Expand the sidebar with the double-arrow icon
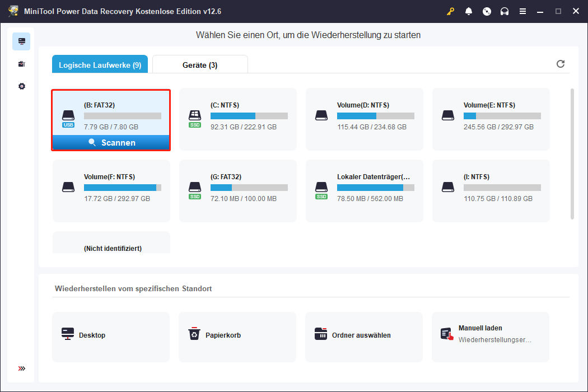 pos(21,368)
